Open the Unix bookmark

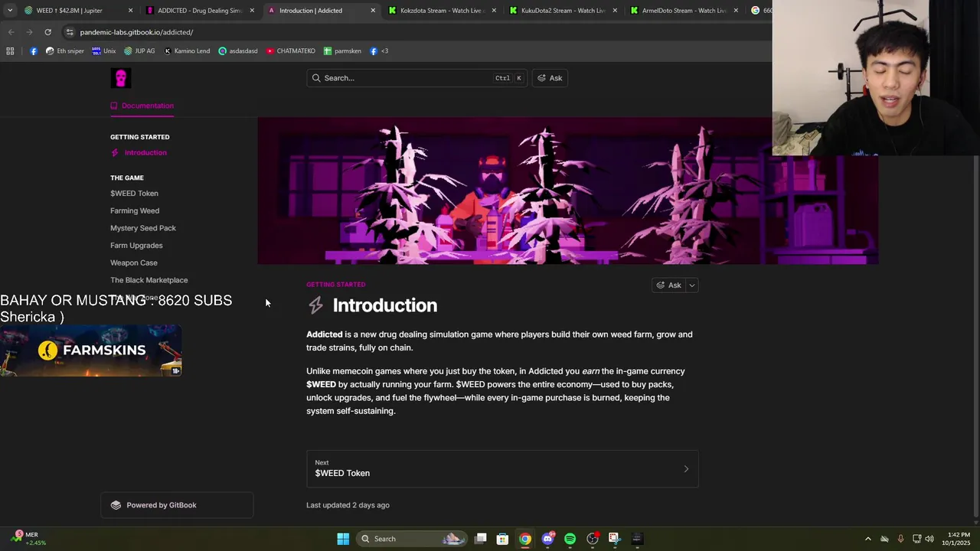tap(103, 51)
